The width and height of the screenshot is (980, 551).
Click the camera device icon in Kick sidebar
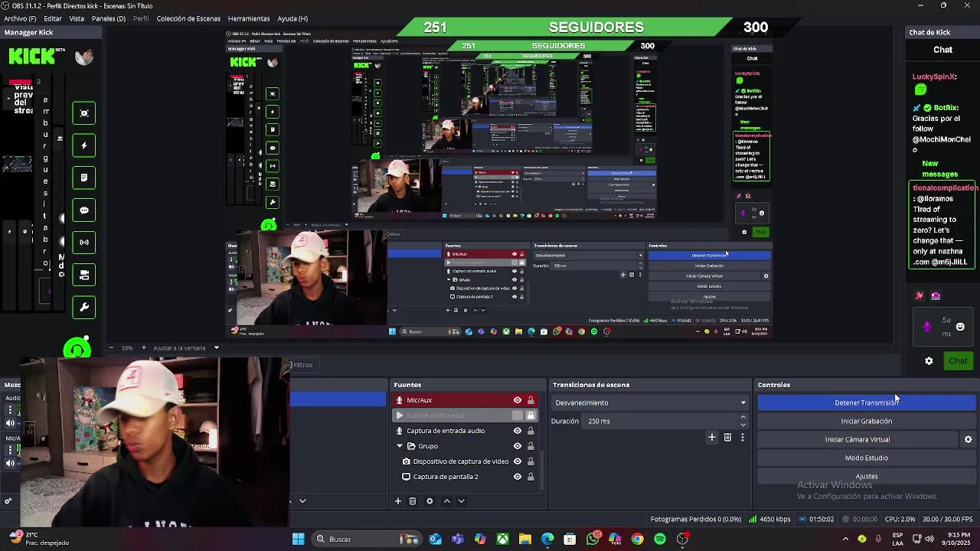click(84, 275)
